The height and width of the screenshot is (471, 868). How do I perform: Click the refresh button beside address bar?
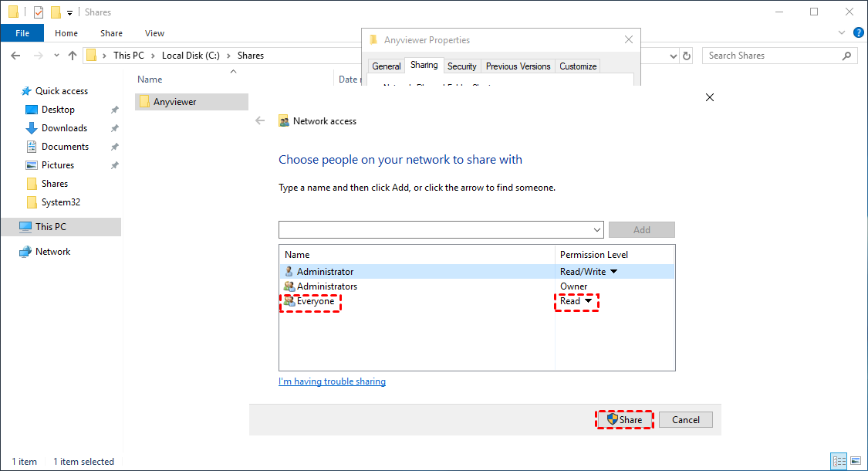click(x=687, y=56)
